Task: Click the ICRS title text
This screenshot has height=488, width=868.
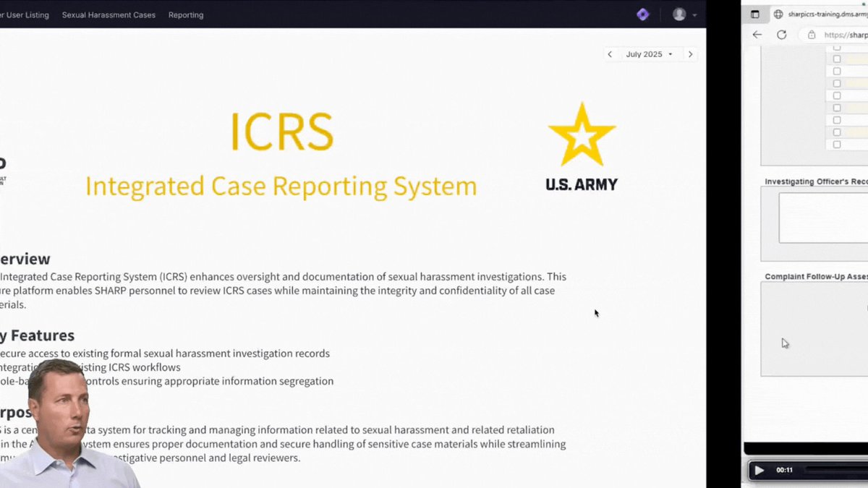Action: tap(281, 132)
